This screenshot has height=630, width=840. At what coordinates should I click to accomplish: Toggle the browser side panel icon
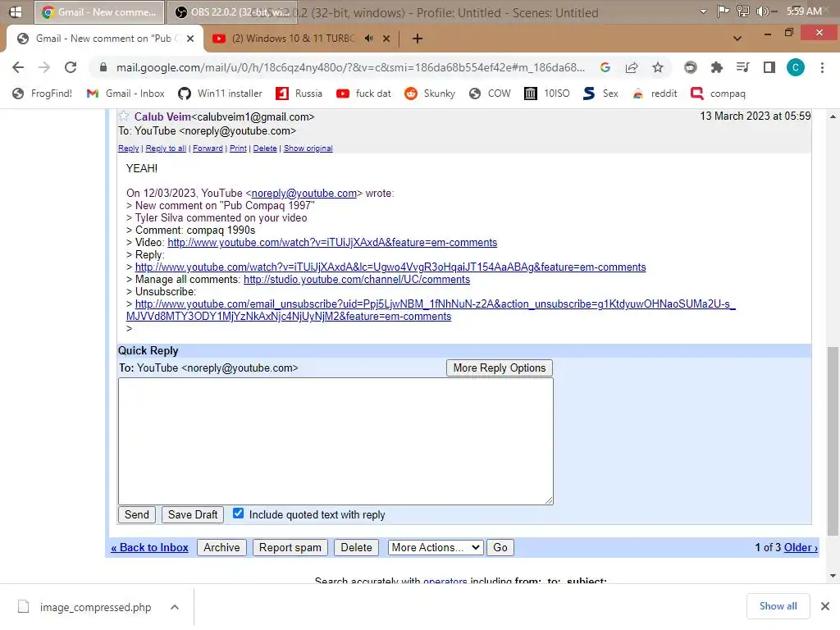[x=769, y=67]
